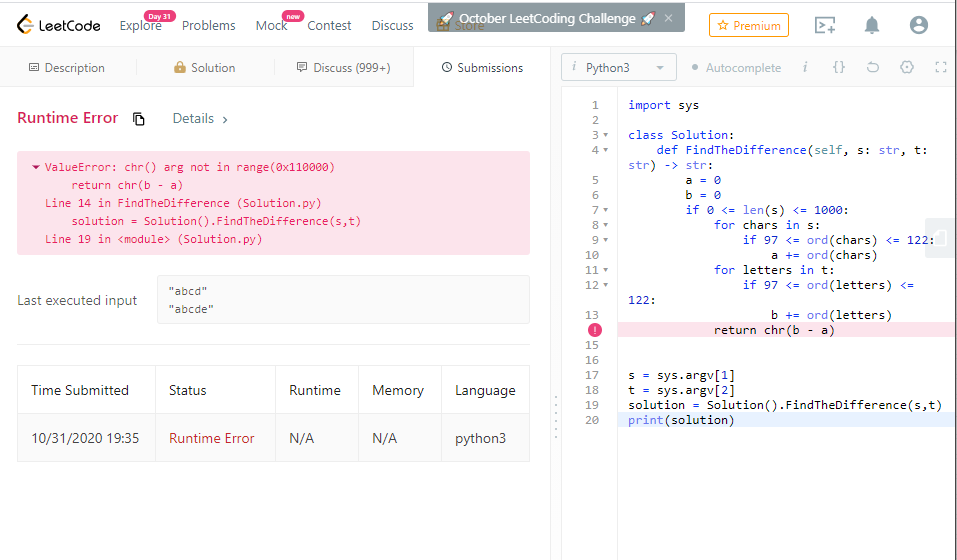This screenshot has height=560, width=957.
Task: Click the panel divider drag handle
Action: 555,417
